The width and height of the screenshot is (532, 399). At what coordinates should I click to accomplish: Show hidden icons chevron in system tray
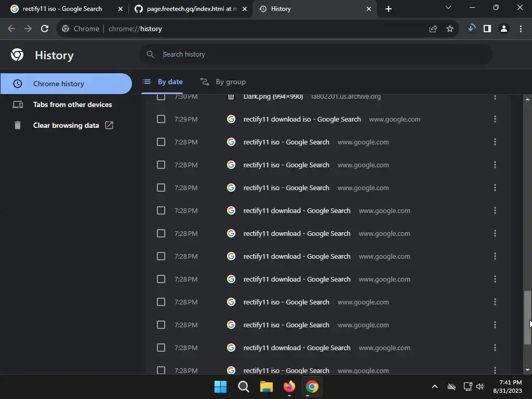point(435,387)
